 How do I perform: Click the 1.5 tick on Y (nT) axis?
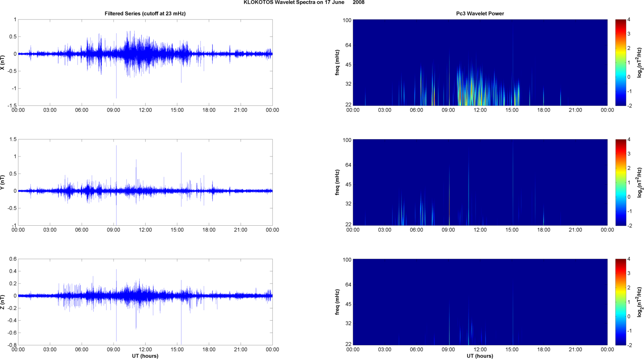(x=13, y=139)
